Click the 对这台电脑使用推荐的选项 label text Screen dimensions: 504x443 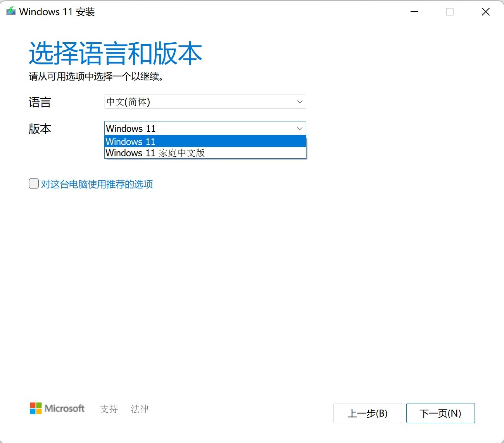point(97,184)
